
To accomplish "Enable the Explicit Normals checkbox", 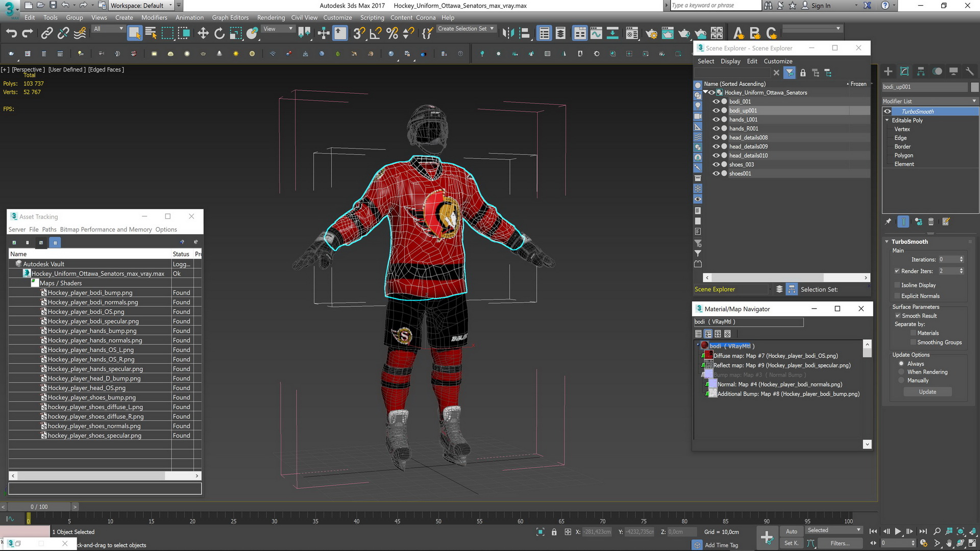I will click(897, 296).
